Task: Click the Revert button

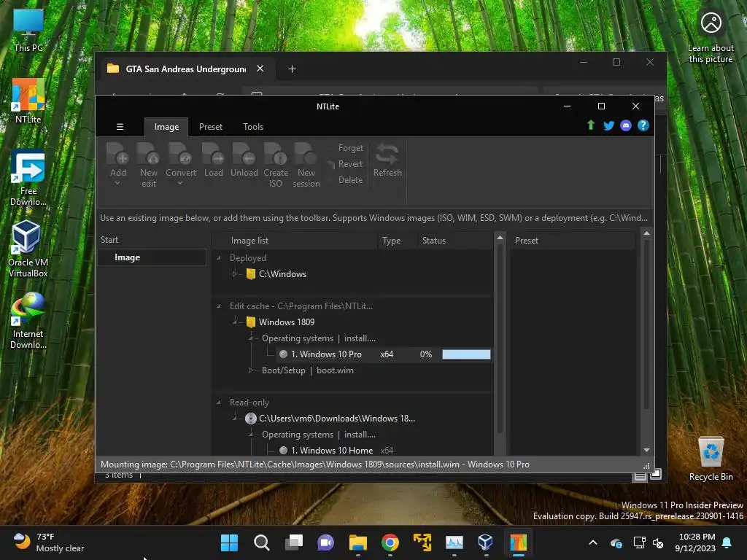Action: coord(345,164)
